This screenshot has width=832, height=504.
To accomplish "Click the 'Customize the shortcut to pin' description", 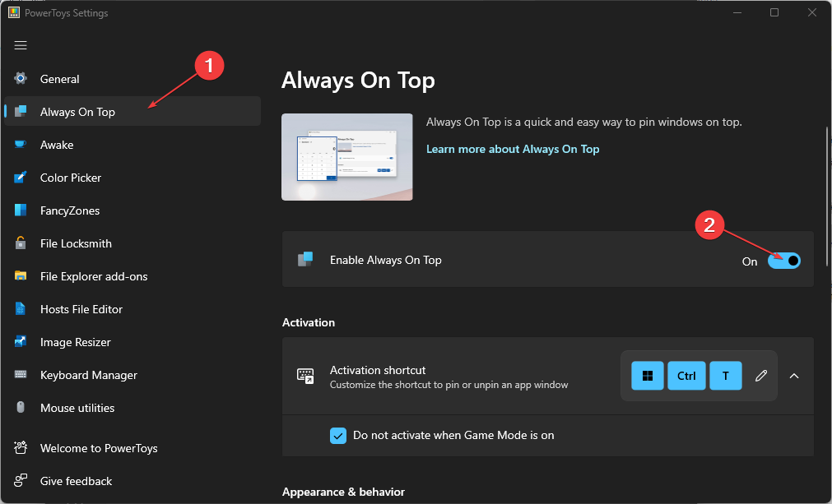I will coord(449,385).
